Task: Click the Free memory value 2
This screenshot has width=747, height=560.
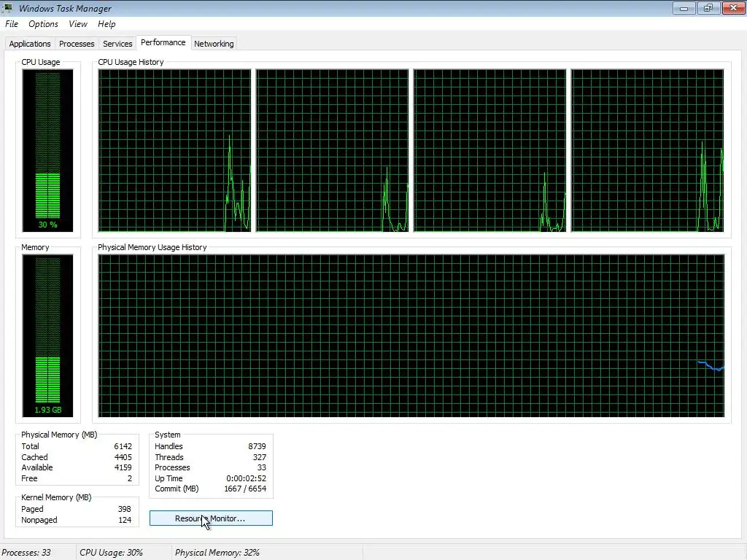Action: [130, 478]
